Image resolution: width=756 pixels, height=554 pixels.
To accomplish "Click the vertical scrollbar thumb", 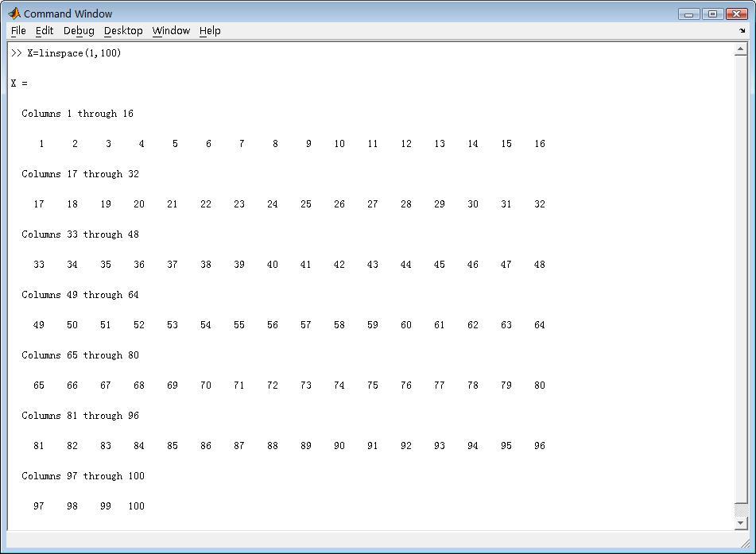I will [x=741, y=278].
